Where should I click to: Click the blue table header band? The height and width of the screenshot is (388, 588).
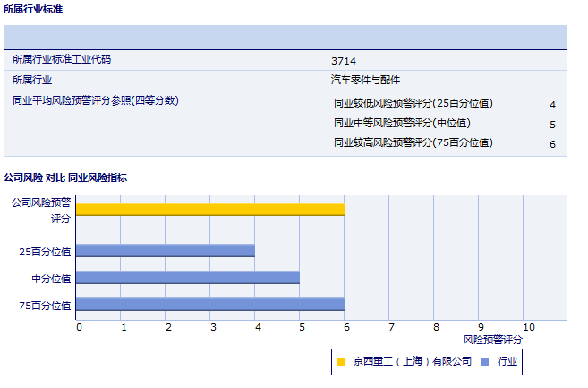click(285, 37)
